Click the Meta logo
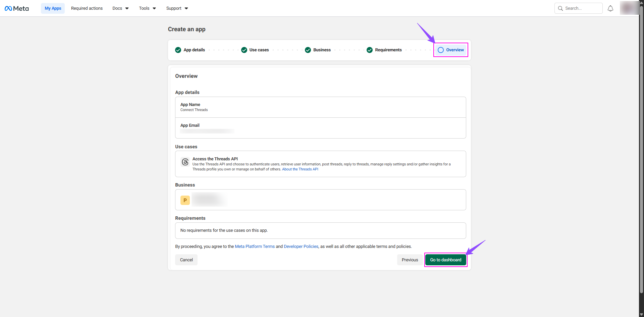This screenshot has width=644, height=317. [x=17, y=8]
